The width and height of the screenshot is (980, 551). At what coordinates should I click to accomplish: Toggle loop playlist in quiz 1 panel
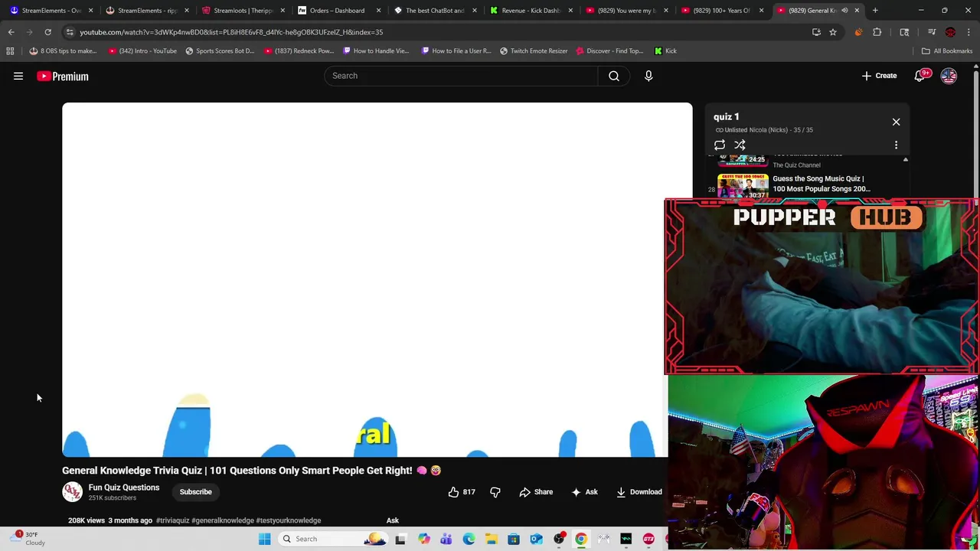720,145
